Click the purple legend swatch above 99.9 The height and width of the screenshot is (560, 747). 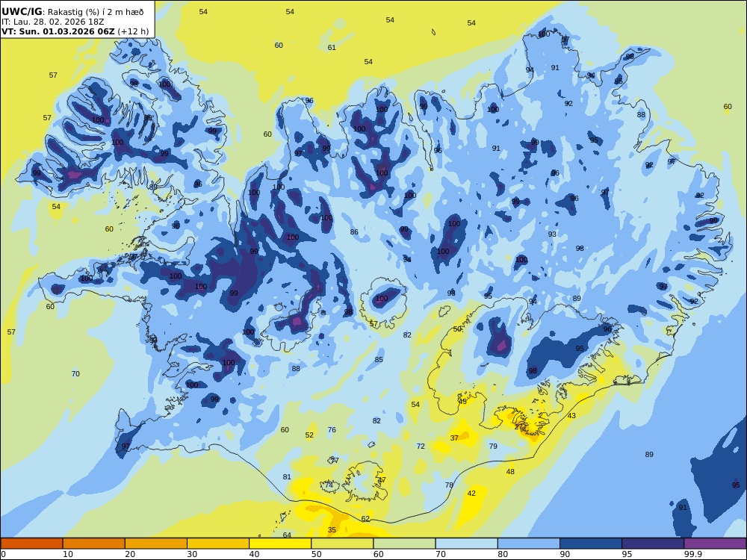715,544
